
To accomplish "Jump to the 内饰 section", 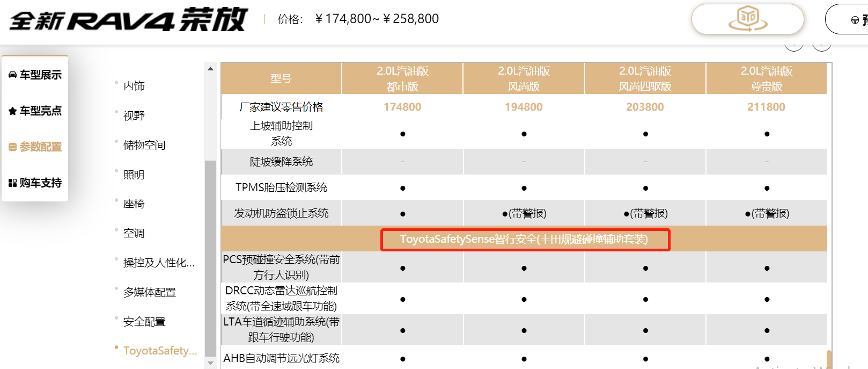I will coord(134,86).
